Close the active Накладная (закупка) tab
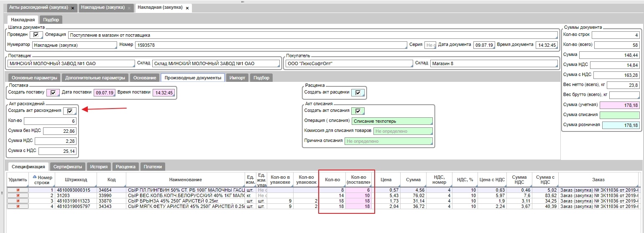644x233 pixels. point(187,8)
